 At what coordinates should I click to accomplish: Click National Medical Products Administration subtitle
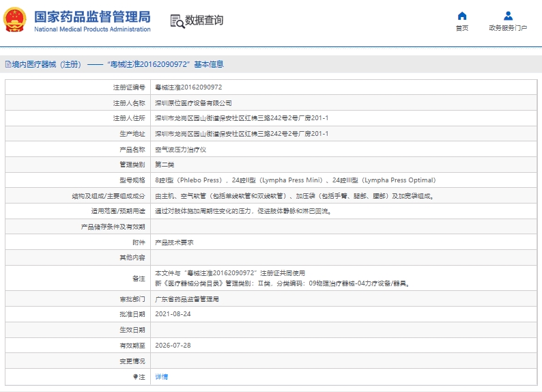tap(92, 29)
